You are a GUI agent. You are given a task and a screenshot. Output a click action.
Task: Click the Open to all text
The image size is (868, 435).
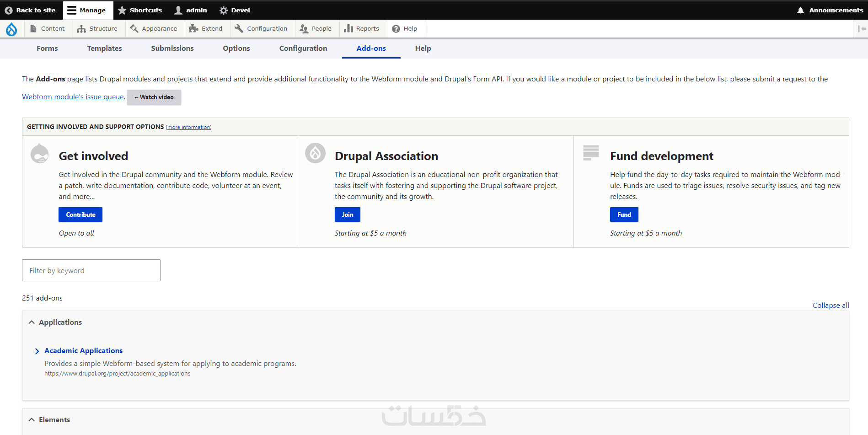pyautogui.click(x=76, y=233)
